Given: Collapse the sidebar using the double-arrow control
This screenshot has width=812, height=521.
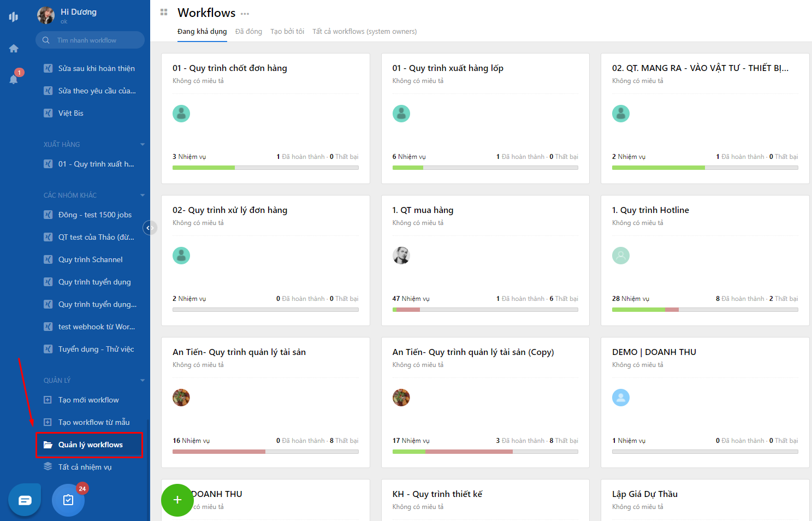Looking at the screenshot, I should pos(149,228).
